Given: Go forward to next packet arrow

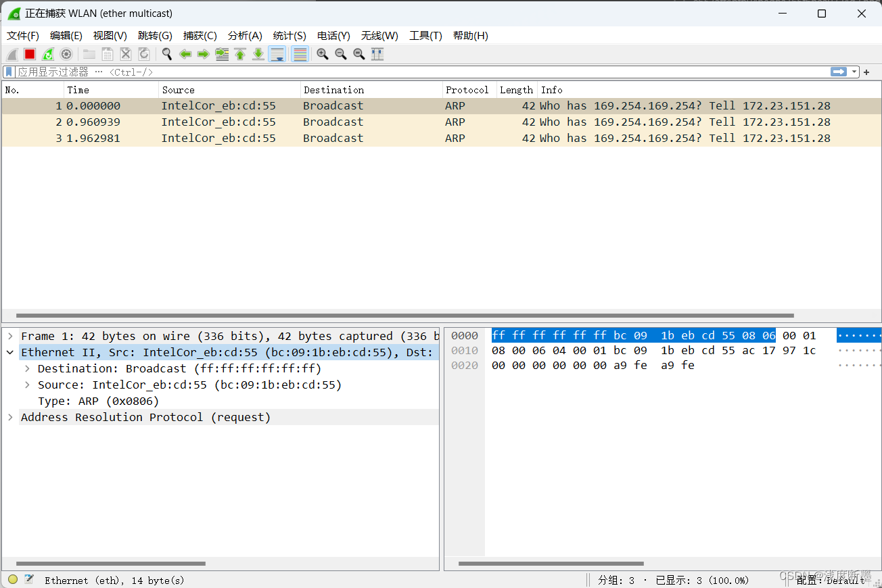Looking at the screenshot, I should [204, 55].
